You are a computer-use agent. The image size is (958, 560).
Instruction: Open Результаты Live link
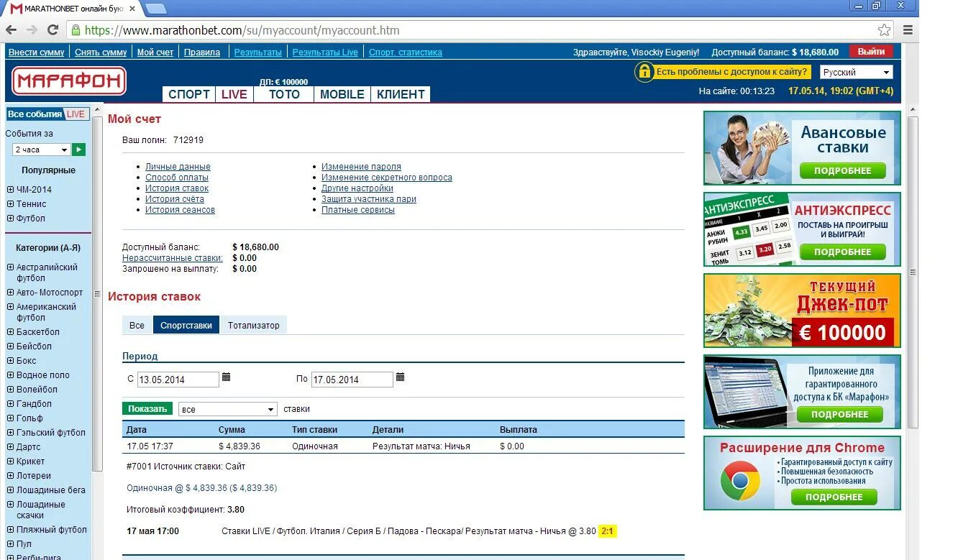tap(325, 52)
